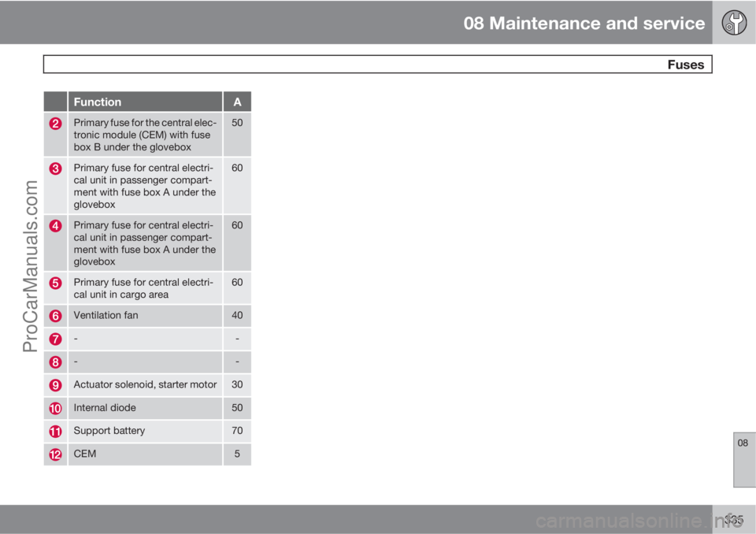Click red number 3 fuse marker
Viewport: 756px width, 534px height.
tap(55, 169)
